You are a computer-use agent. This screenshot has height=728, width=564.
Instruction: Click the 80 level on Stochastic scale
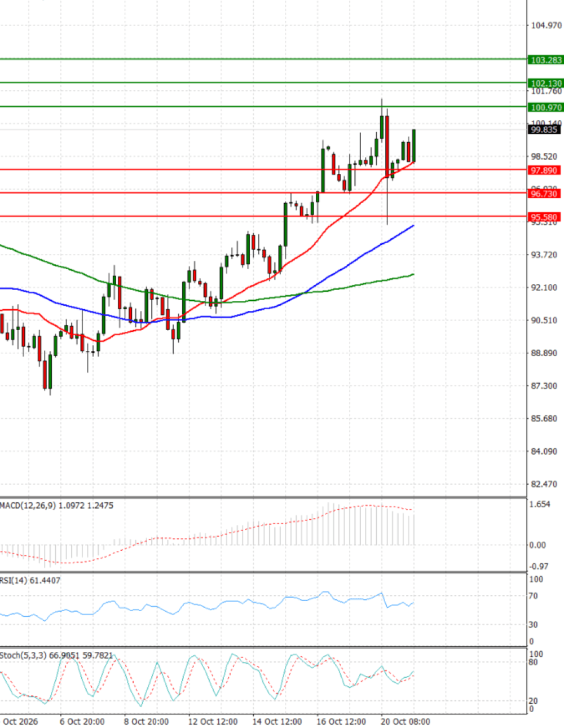coord(534,663)
